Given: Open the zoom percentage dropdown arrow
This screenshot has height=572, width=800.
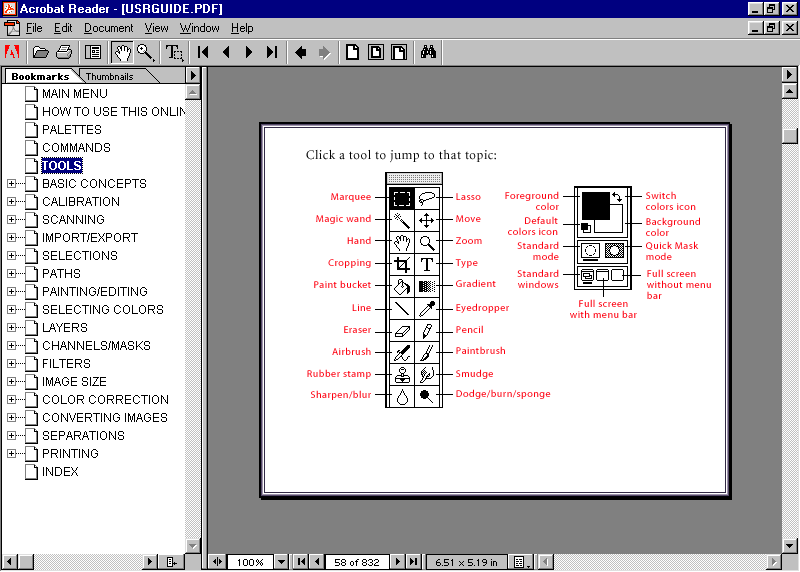Looking at the screenshot, I should pos(281,562).
